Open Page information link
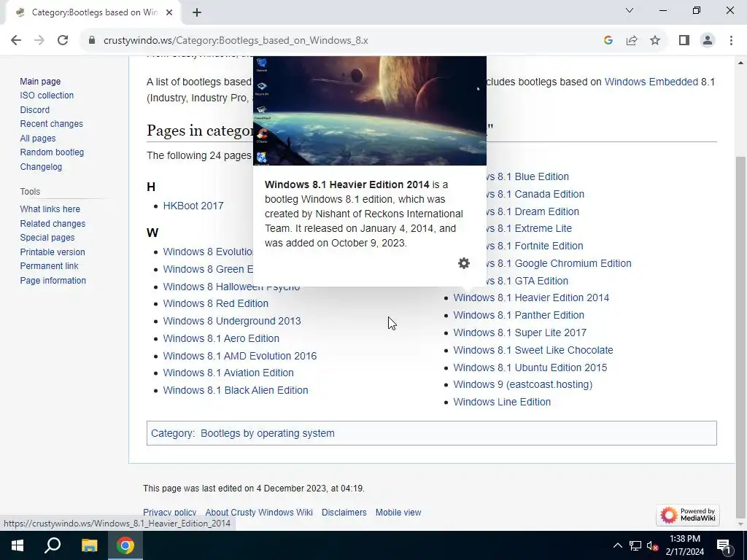 click(x=53, y=281)
